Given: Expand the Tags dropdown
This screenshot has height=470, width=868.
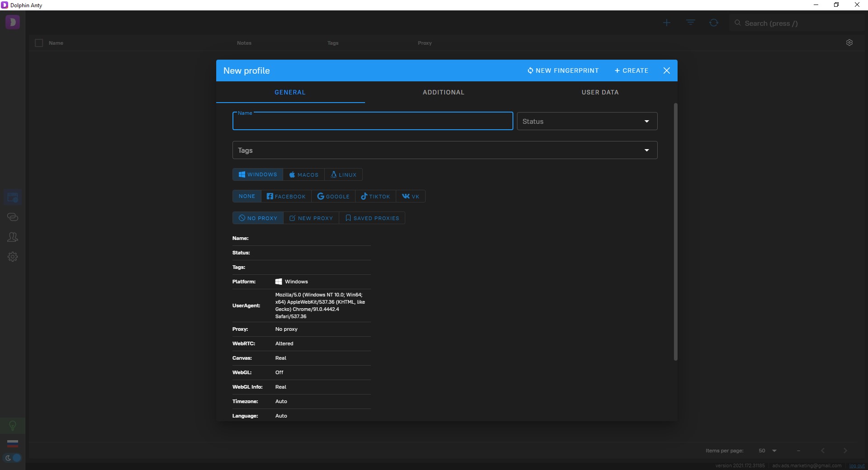Looking at the screenshot, I should click(445, 150).
